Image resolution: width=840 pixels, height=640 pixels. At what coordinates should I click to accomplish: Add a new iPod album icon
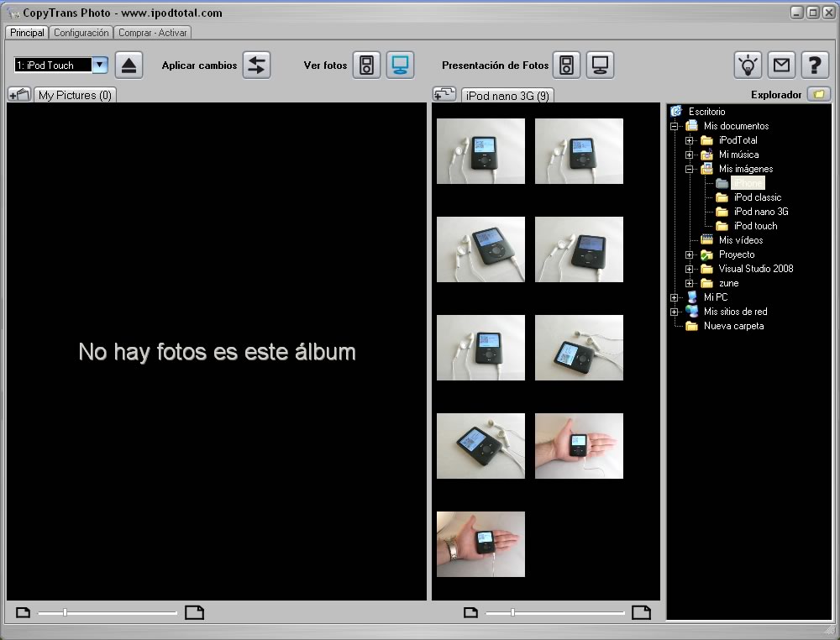[x=444, y=94]
